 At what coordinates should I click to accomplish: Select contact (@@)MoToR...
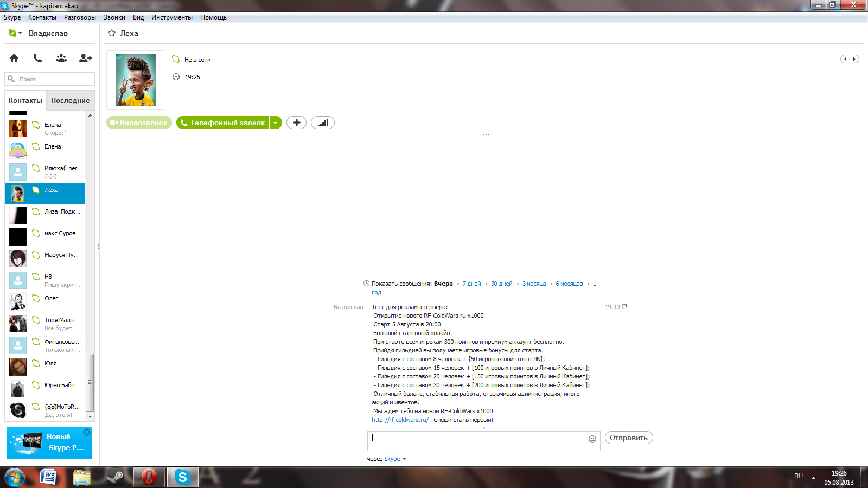click(x=45, y=410)
